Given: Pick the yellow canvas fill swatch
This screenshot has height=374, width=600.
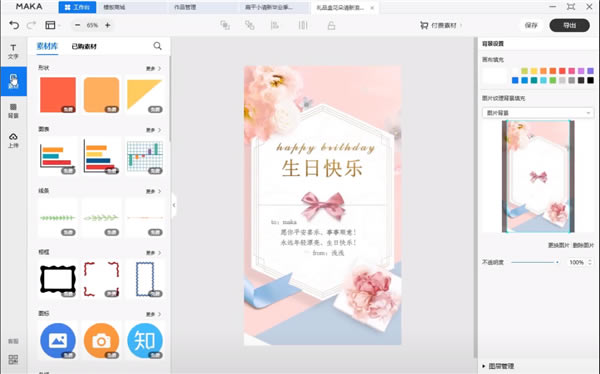Looking at the screenshot, I should (x=534, y=71).
